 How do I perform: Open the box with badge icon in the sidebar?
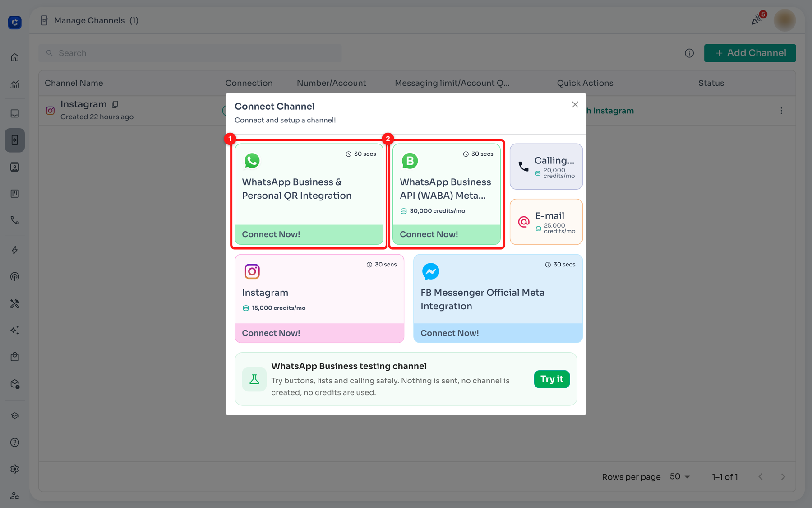[15, 384]
